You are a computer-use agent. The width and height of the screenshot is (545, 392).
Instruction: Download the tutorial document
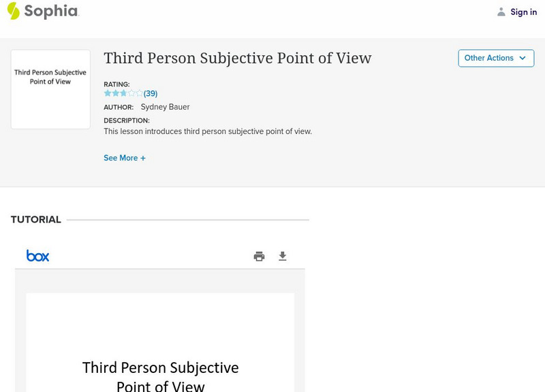(283, 257)
